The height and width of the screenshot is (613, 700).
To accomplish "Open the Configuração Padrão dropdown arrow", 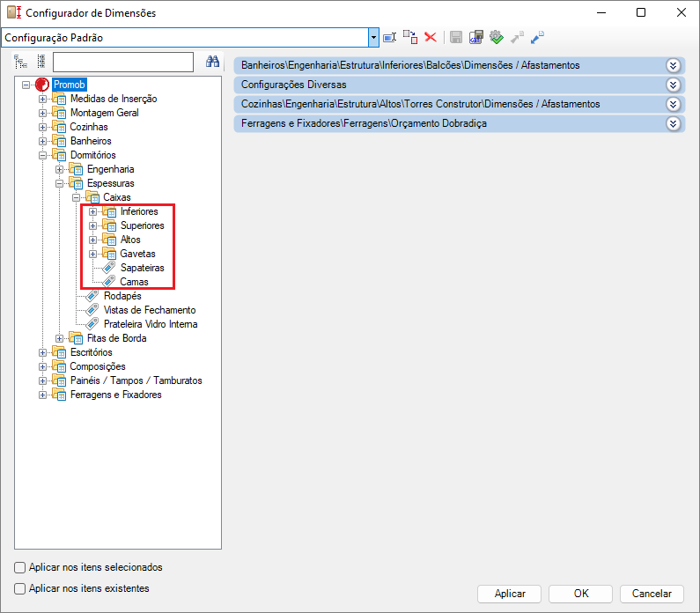I will point(373,38).
